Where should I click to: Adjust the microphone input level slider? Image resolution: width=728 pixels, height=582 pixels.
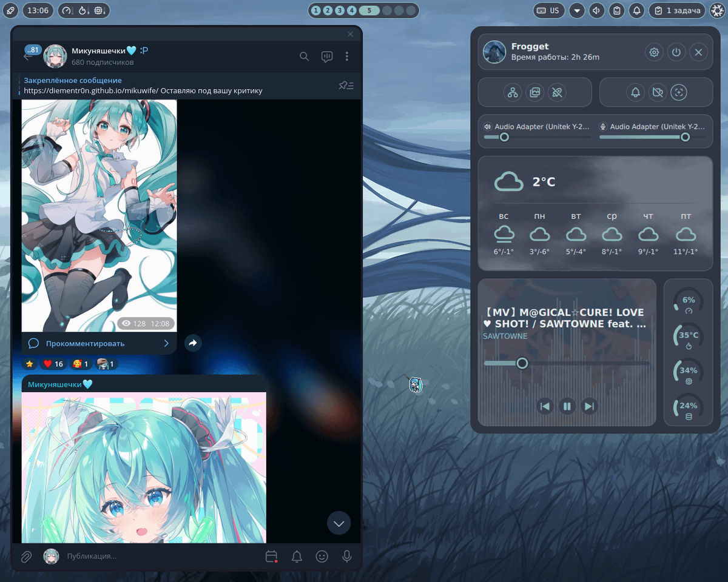point(653,137)
